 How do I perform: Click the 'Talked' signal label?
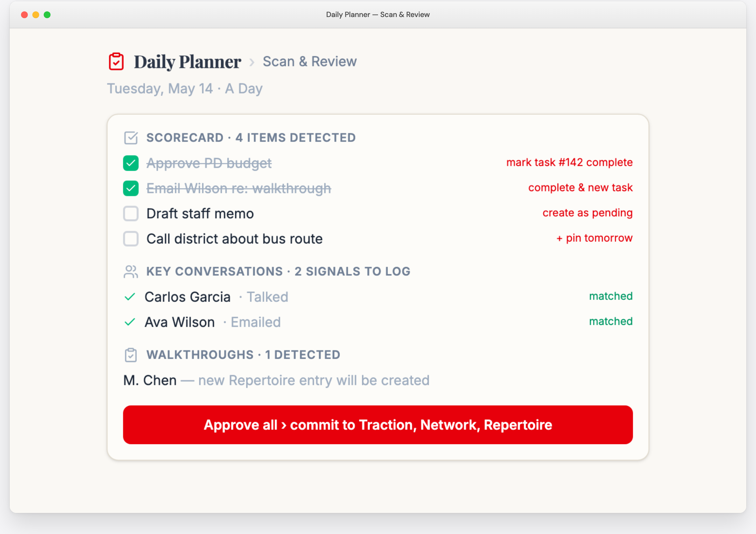(x=267, y=297)
